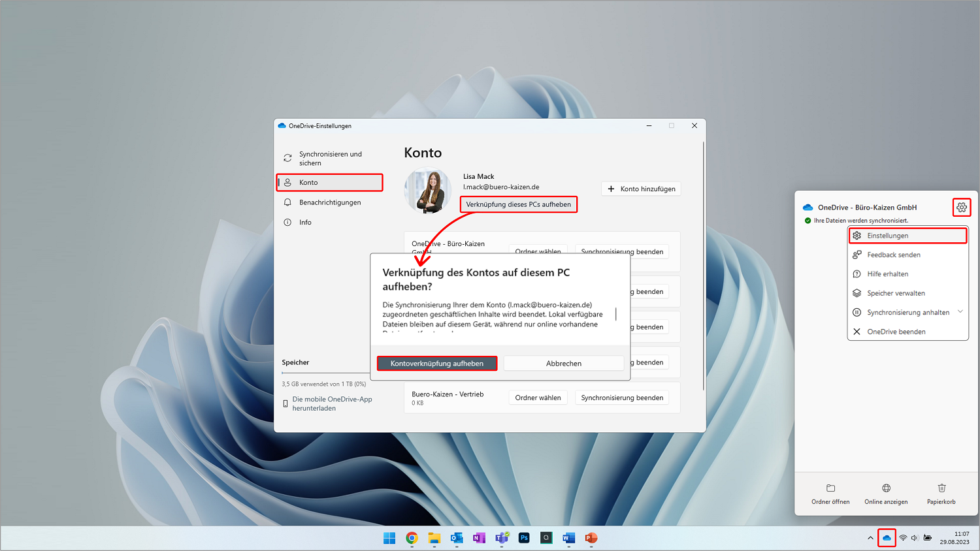980x551 pixels.
Task: Choose Speicher verwalten in the OneDrive menu
Action: coord(908,293)
